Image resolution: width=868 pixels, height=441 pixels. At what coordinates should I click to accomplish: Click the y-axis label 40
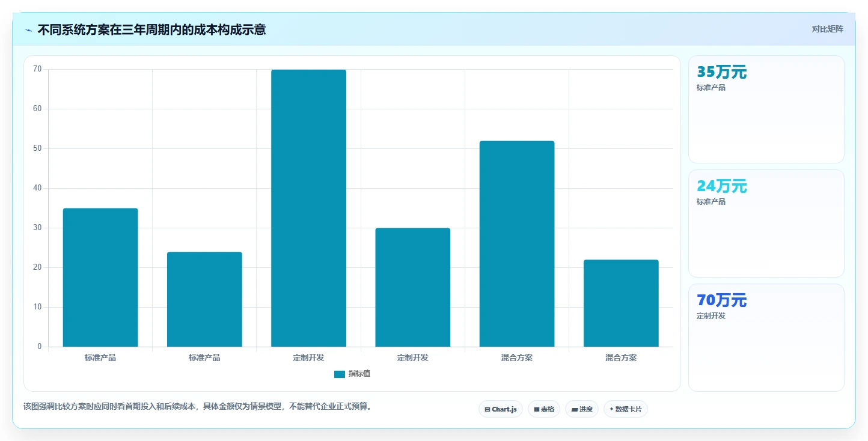37,188
